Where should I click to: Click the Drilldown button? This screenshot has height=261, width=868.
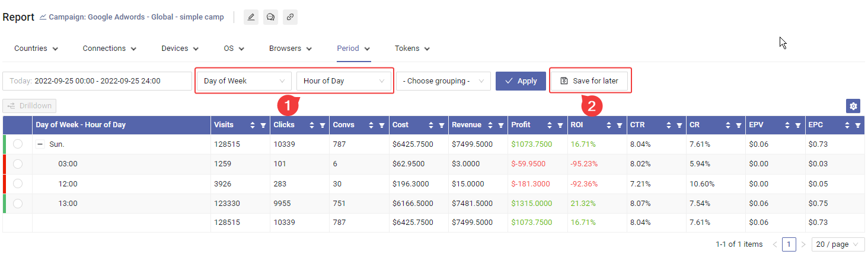(x=30, y=106)
